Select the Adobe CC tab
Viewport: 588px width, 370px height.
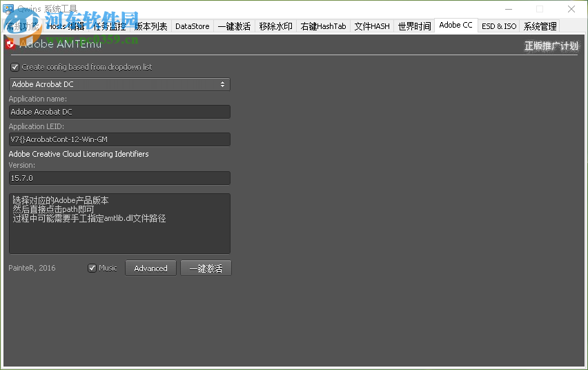[x=455, y=25]
